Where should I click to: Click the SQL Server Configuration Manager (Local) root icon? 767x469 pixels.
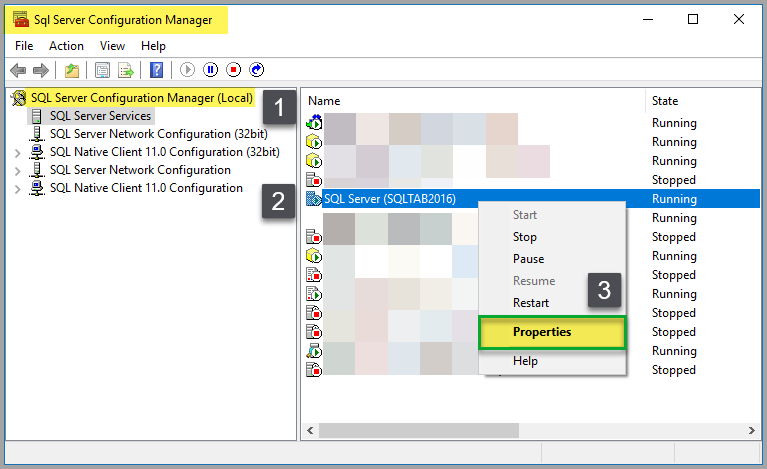point(19,98)
